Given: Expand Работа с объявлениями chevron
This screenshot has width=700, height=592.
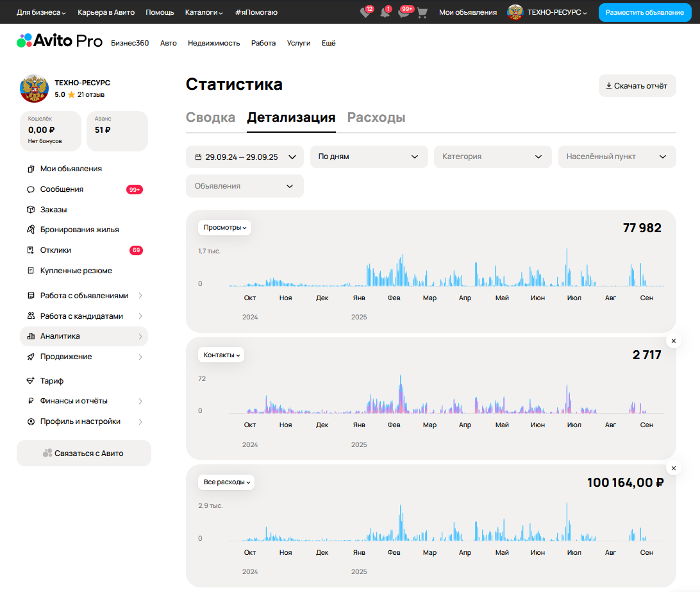Looking at the screenshot, I should [140, 296].
